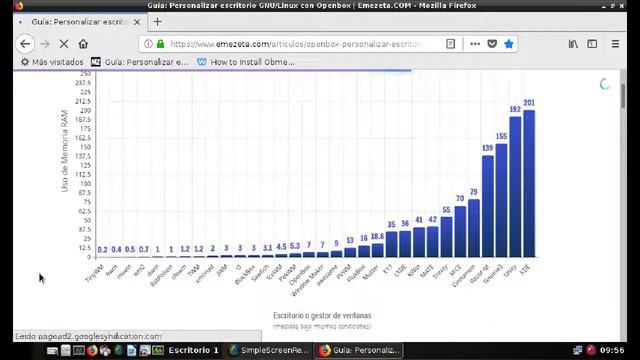The width and height of the screenshot is (640, 360).
Task: Go back to the previous page
Action: coord(25,44)
